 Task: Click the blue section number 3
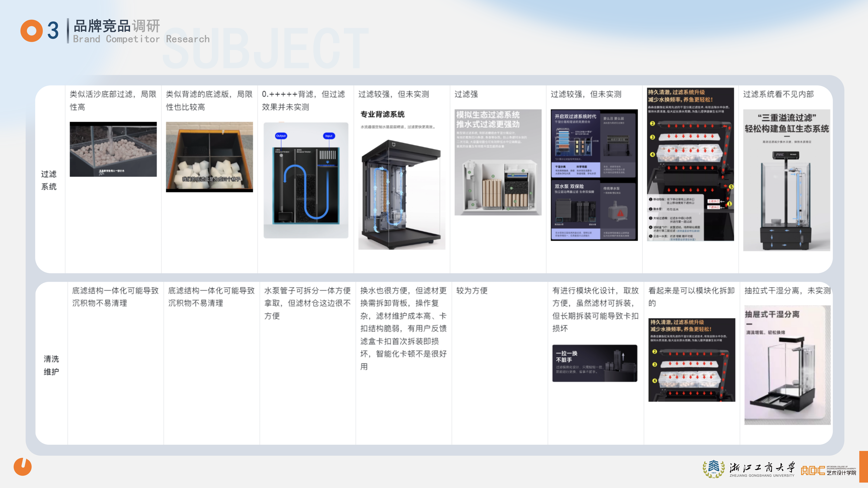53,31
